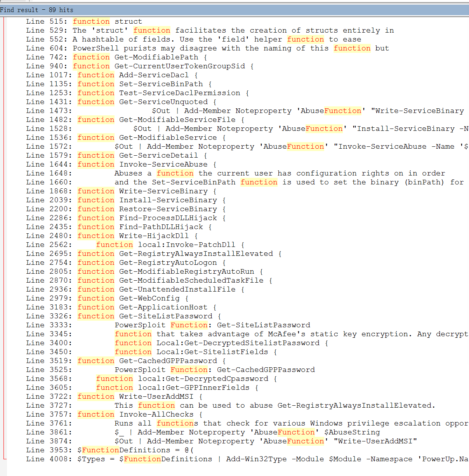Open Line 1660 binPath description result
Screen dimensions: 469x476
(x=245, y=182)
